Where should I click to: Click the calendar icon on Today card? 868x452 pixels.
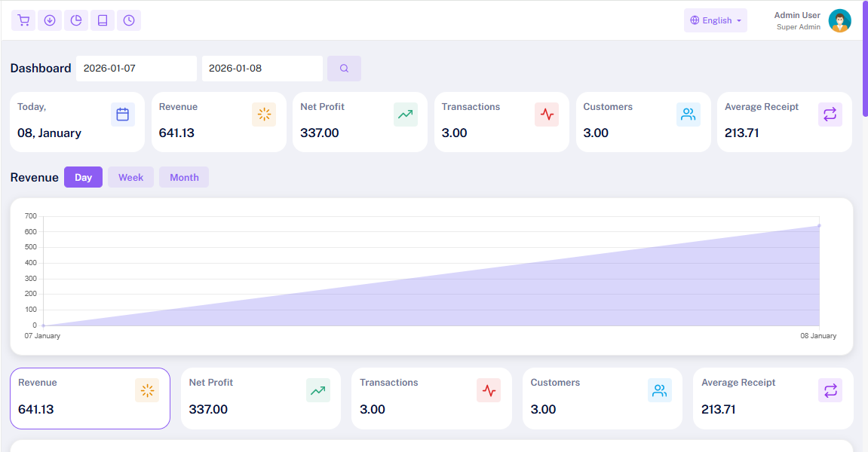click(x=123, y=115)
